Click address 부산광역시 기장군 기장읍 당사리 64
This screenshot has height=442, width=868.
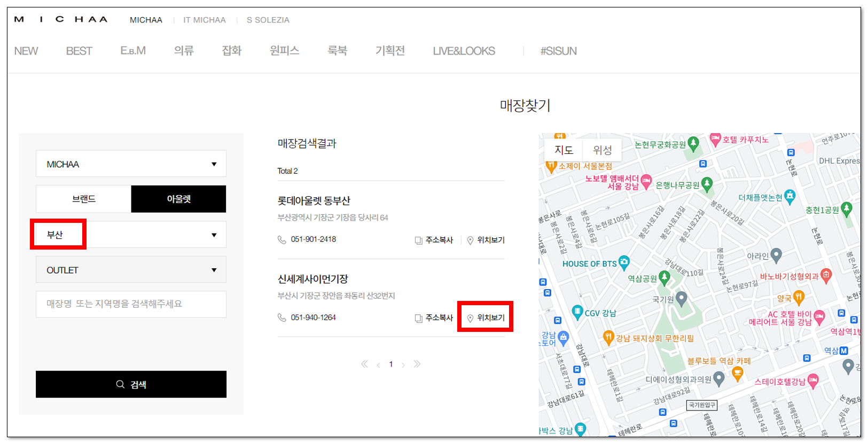coord(333,218)
